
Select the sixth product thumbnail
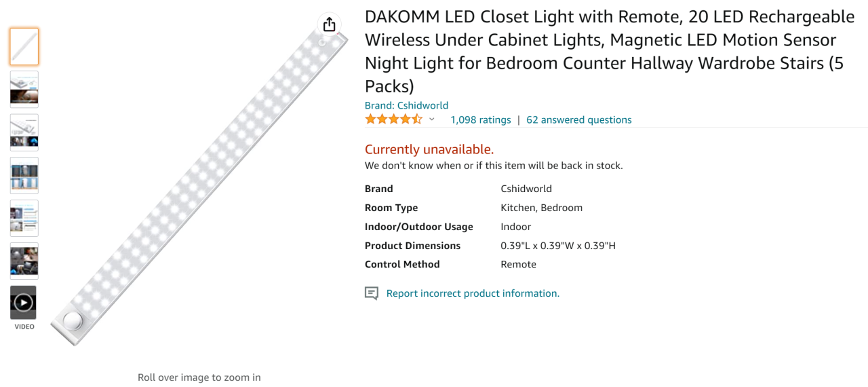pyautogui.click(x=24, y=261)
